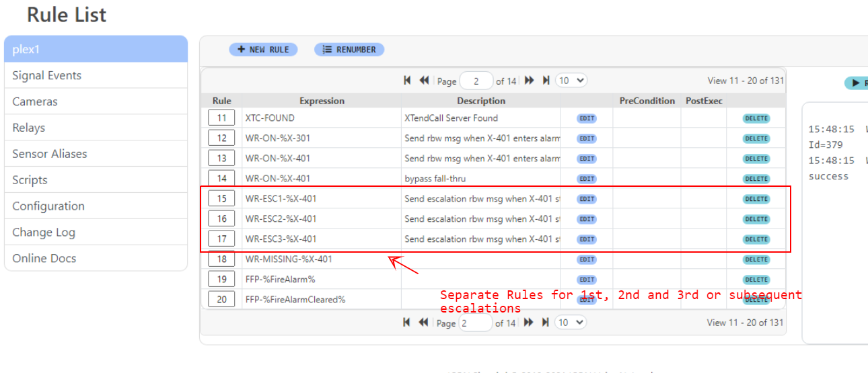The height and width of the screenshot is (373, 868).
Task: Edit rule 18 WR-MISSING-%X-401
Action: (x=587, y=259)
